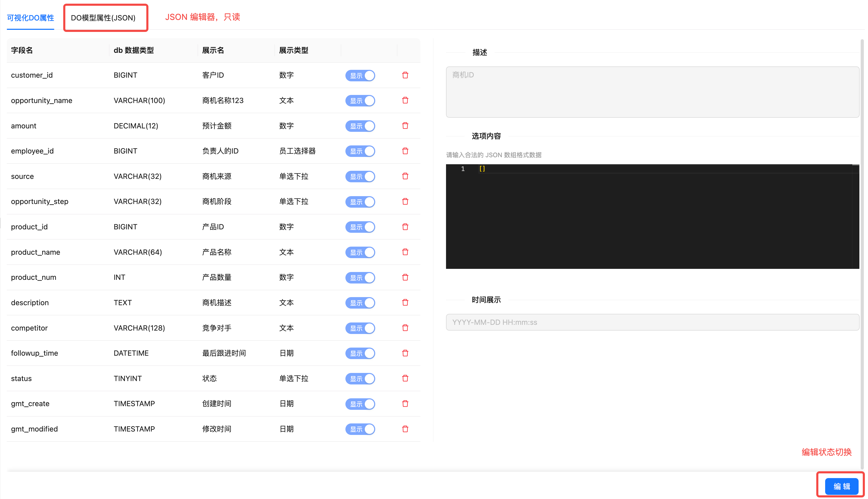This screenshot has height=499, width=868.
Task: Select the customer_id field name cell
Action: (x=32, y=75)
